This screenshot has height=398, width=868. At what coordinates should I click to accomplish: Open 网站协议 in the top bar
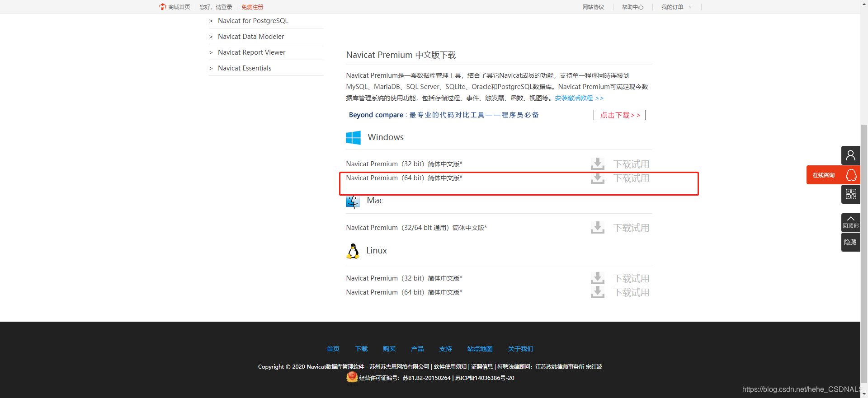click(593, 7)
